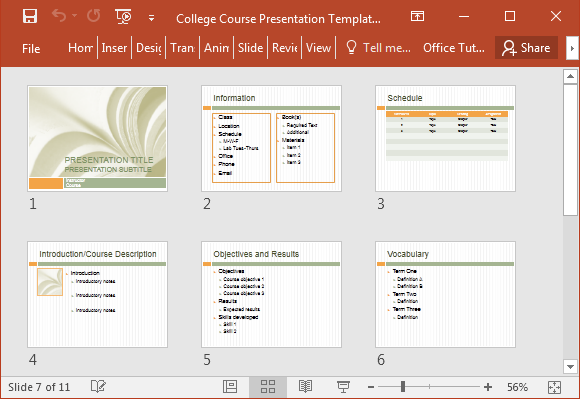Fit slide to current window icon
Image resolution: width=580 pixels, height=399 pixels.
pyautogui.click(x=554, y=387)
